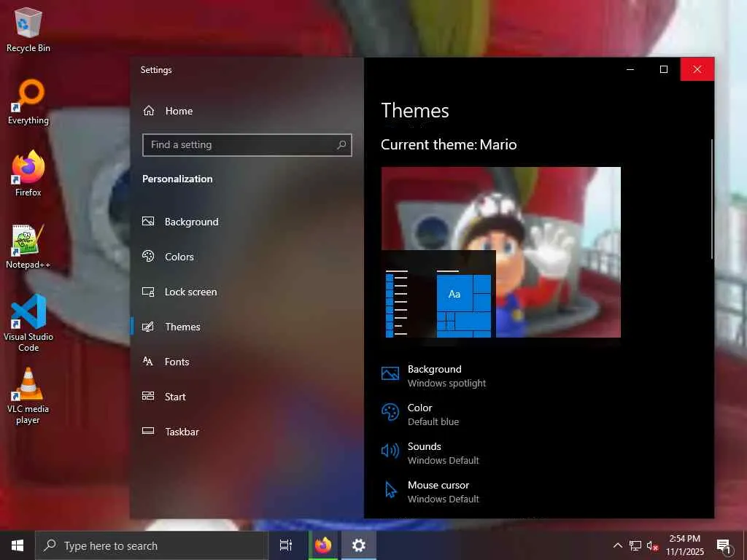This screenshot has height=560, width=747.
Task: Open Background page from Personalization sidebar
Action: point(247,222)
